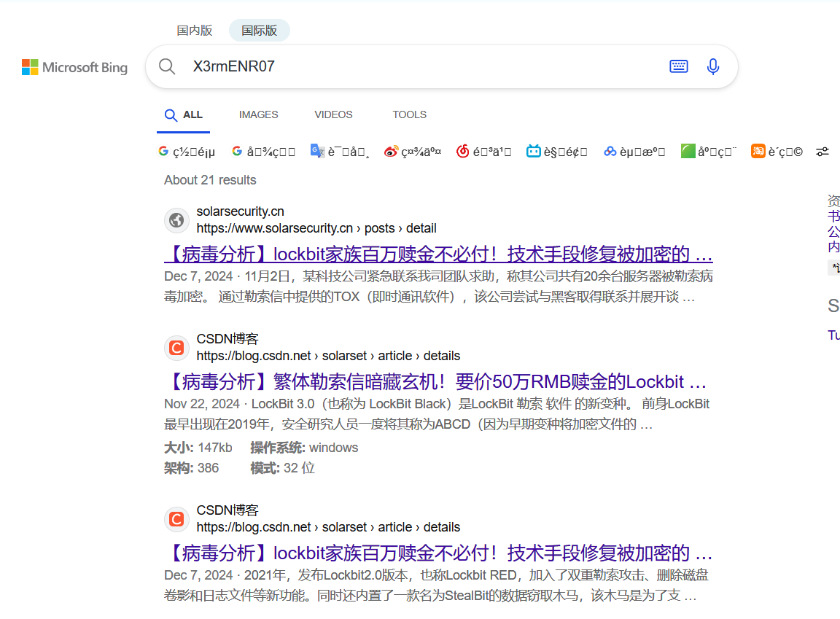Click the solarsecurity.cn globe favicon
Image resolution: width=840 pixels, height=619 pixels.
(x=176, y=220)
